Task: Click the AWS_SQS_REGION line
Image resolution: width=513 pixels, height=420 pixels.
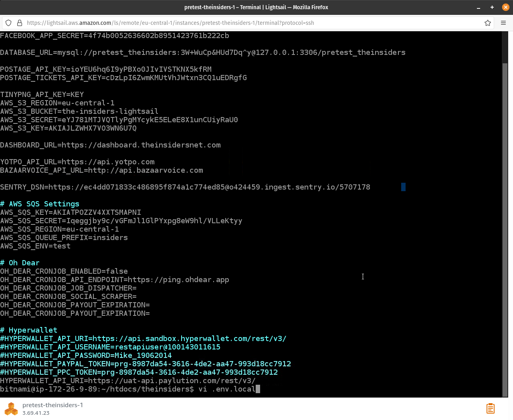Action: point(59,229)
